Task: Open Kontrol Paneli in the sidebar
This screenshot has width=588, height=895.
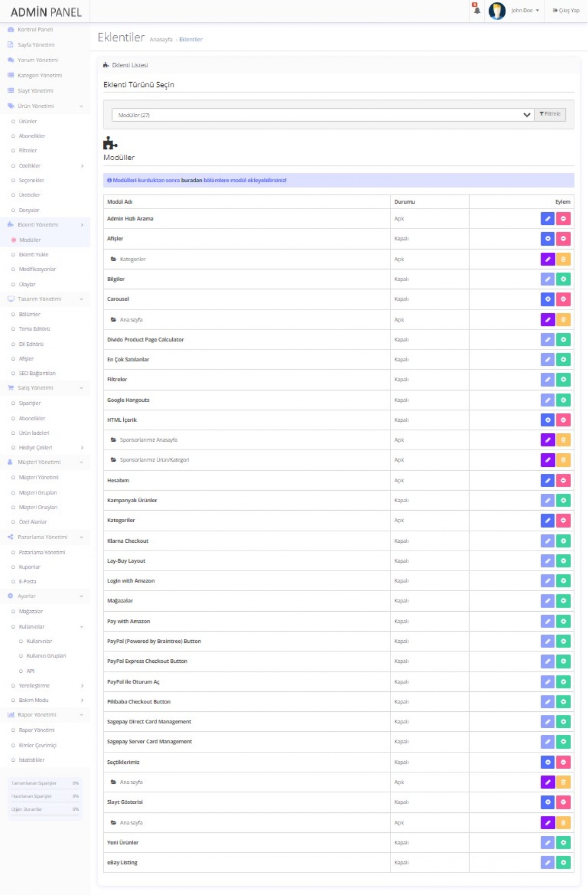Action: point(35,29)
